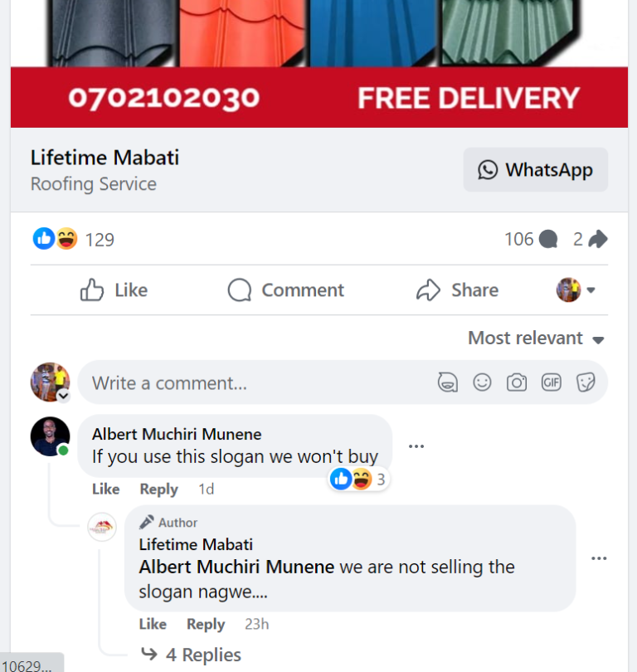
Task: Open the WhatsApp chat icon
Action: tap(489, 169)
